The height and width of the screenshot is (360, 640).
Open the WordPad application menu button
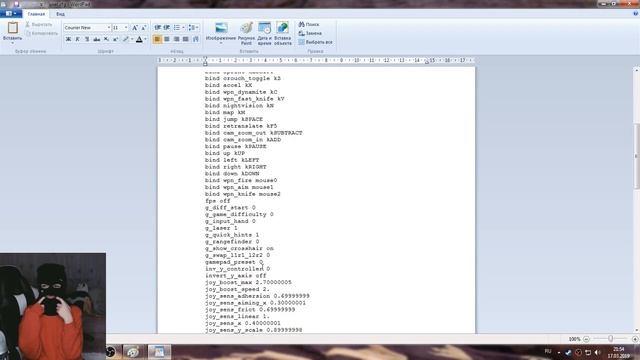11,13
